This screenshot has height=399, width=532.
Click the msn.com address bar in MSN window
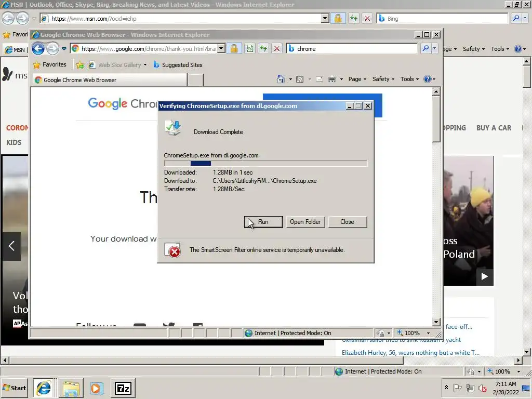[x=180, y=19]
